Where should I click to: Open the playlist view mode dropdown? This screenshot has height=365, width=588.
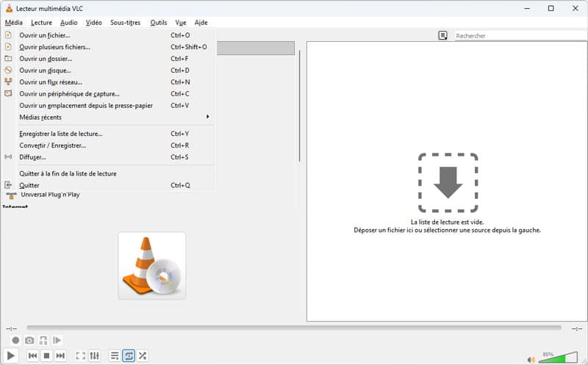click(x=442, y=35)
